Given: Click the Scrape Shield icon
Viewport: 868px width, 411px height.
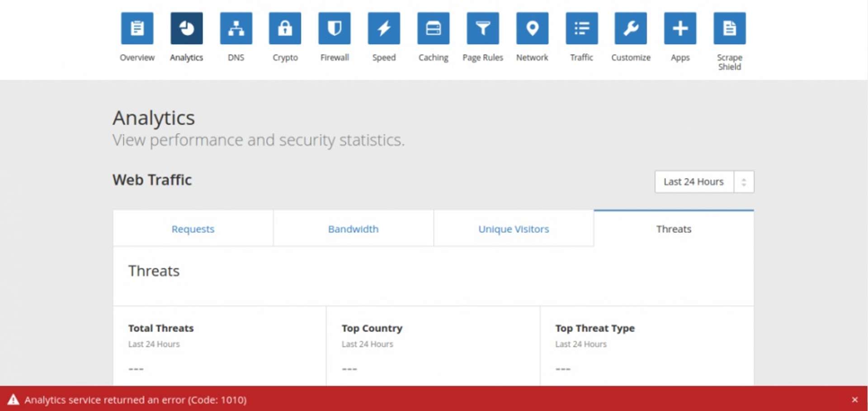Looking at the screenshot, I should (x=729, y=28).
